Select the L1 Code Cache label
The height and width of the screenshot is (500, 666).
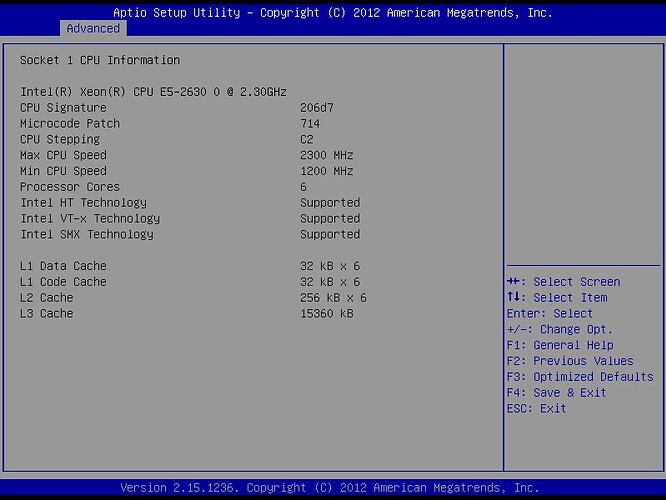(63, 282)
